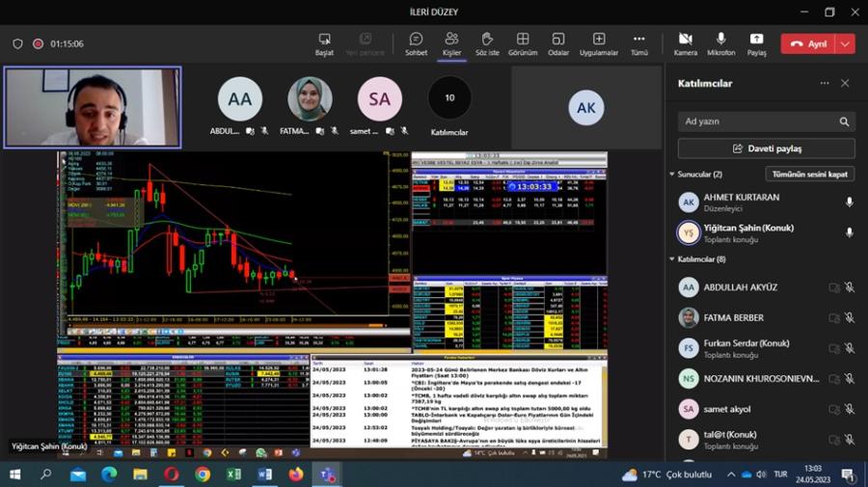
Task: Click the Paylaş share screen icon
Action: point(756,40)
